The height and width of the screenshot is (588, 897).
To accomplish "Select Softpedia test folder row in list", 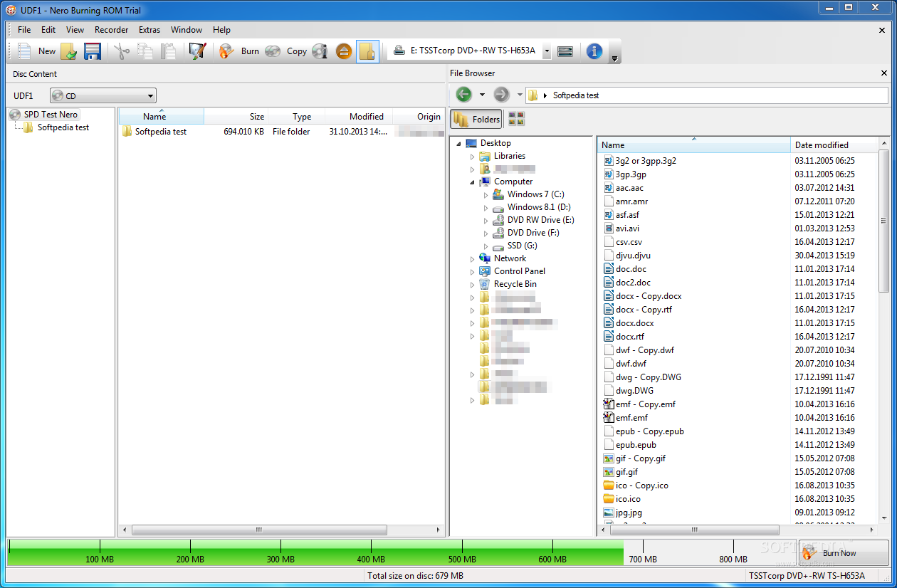I will pos(280,132).
